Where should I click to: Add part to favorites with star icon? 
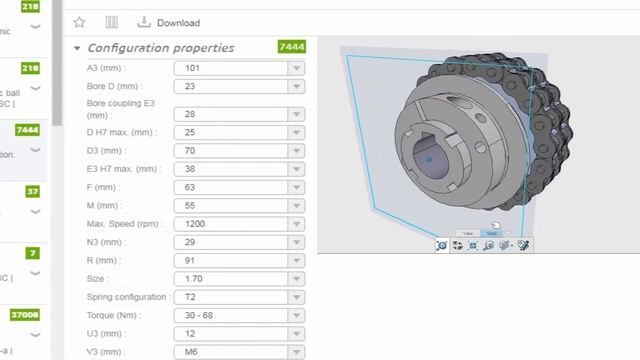point(79,22)
